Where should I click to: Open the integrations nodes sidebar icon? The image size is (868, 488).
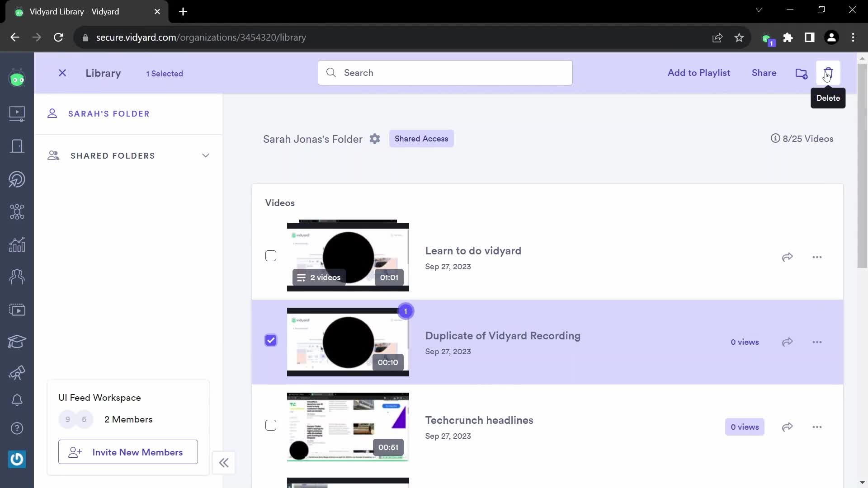click(17, 212)
